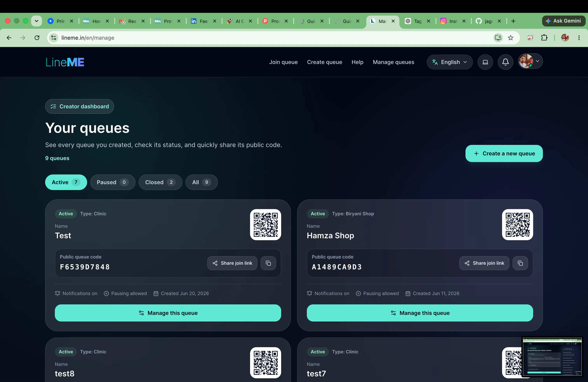The image size is (588, 382).
Task: Create a new queue
Action: point(504,153)
